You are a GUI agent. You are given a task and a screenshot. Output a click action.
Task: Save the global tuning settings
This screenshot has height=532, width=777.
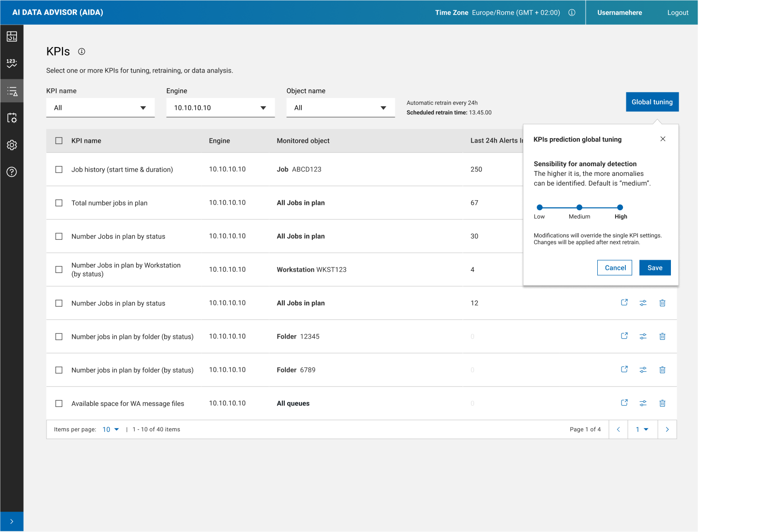(x=654, y=268)
